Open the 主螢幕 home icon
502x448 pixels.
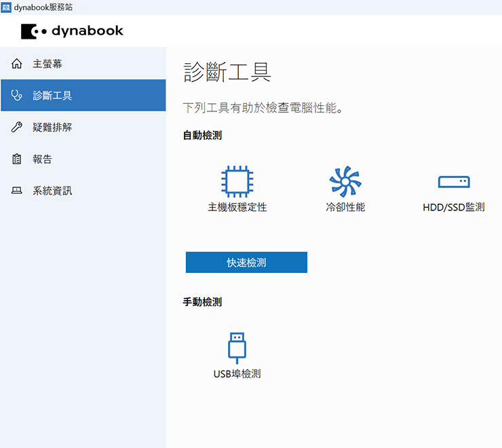tap(17, 63)
